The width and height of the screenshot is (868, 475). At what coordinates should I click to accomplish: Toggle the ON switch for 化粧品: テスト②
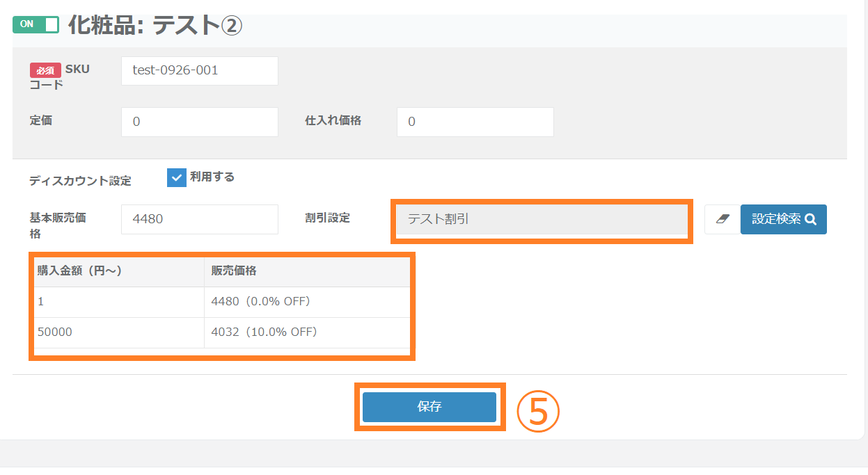[x=35, y=24]
